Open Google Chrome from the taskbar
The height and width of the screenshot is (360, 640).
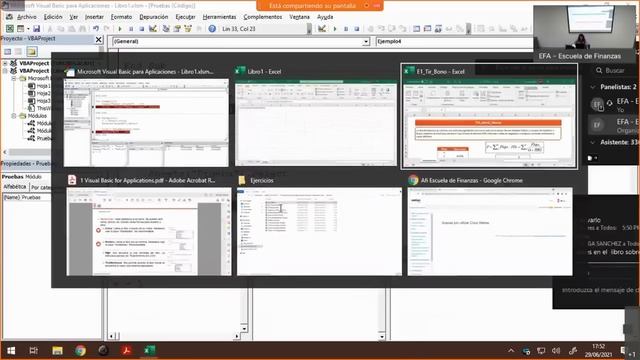[80, 351]
